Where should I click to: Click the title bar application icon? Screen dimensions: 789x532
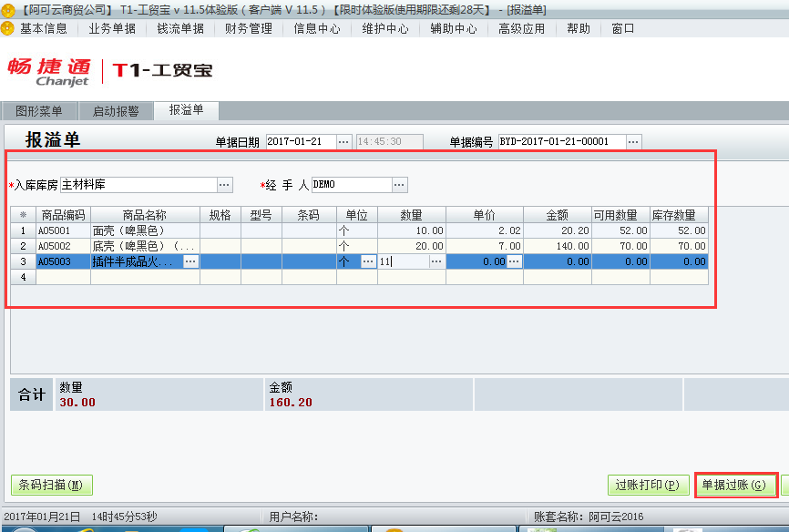7,9
